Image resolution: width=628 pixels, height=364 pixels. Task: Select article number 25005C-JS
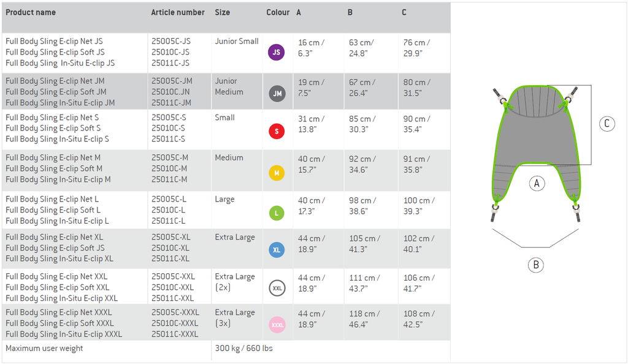coord(171,41)
